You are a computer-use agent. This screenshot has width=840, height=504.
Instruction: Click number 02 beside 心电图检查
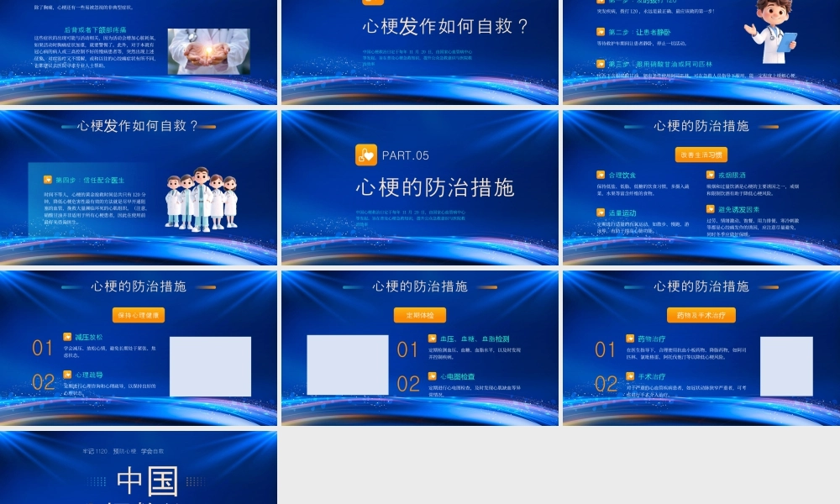[408, 384]
